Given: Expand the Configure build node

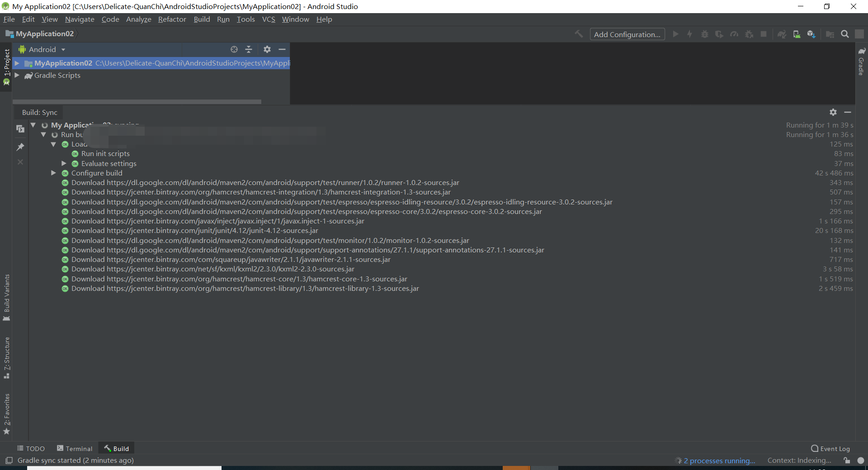Looking at the screenshot, I should [53, 173].
